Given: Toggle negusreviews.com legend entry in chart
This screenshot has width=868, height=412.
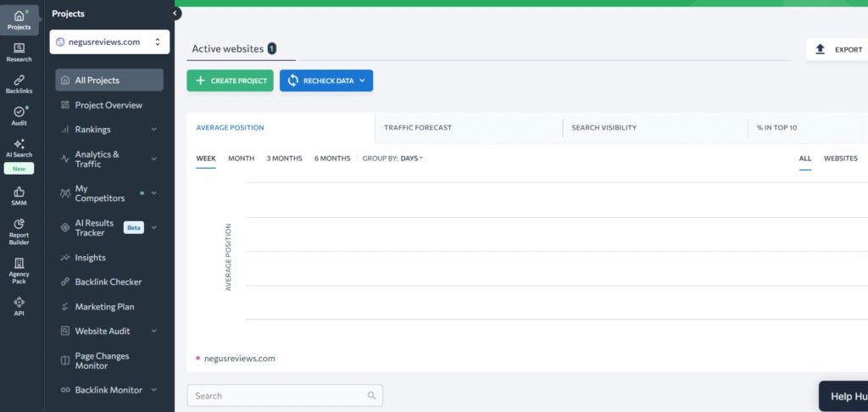Looking at the screenshot, I should tap(236, 359).
